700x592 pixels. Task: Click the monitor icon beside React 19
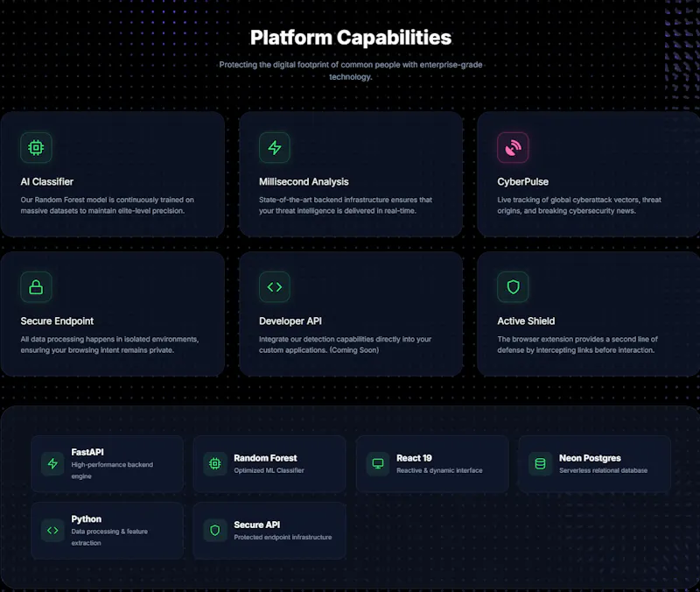(378, 464)
